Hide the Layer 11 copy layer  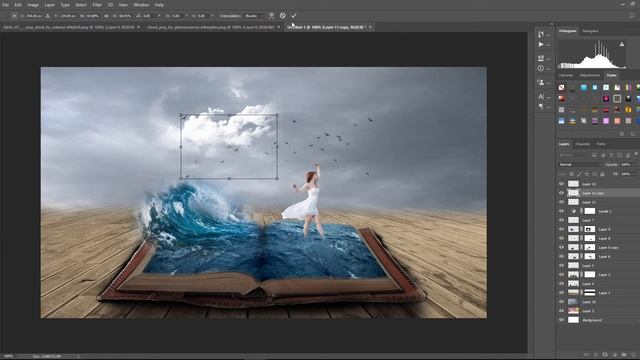[562, 193]
